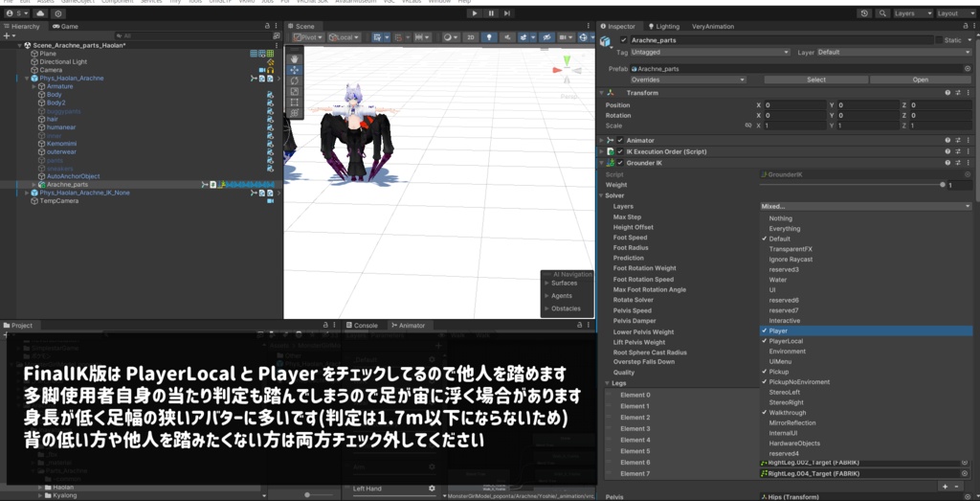Click the Scene orientation gizmo green Y axis
This screenshot has height=501, width=980.
(567, 60)
